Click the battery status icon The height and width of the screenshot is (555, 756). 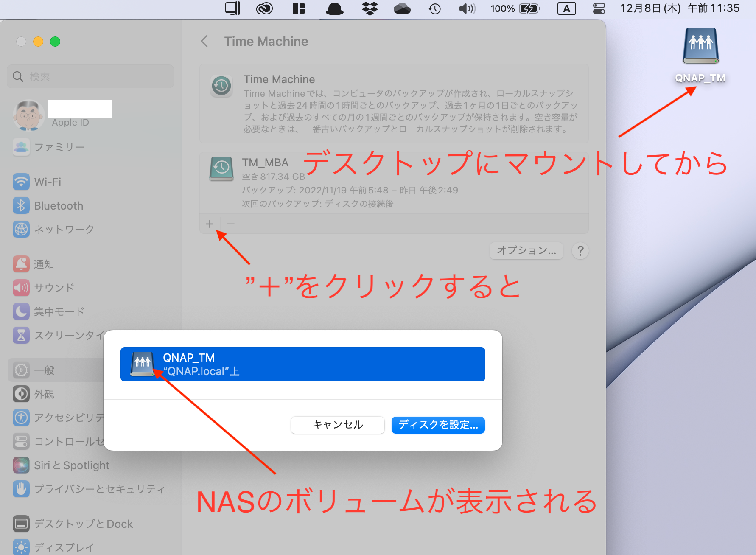[529, 8]
